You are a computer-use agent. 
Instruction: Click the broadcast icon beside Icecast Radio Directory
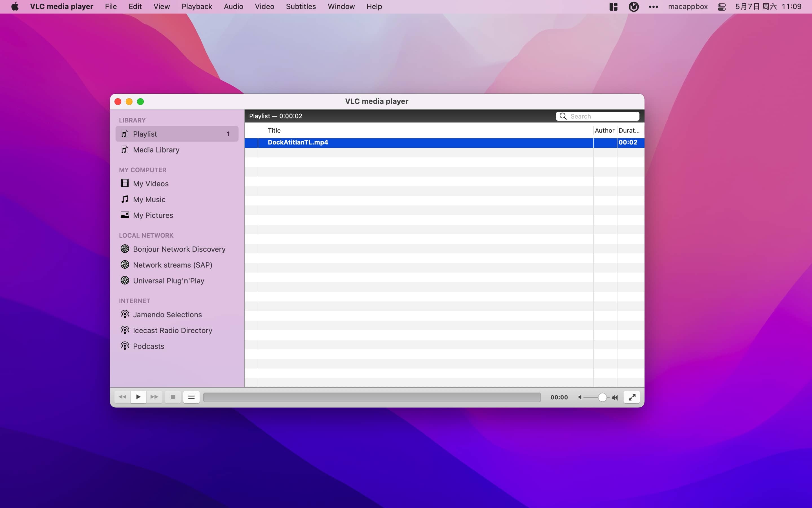click(x=125, y=330)
